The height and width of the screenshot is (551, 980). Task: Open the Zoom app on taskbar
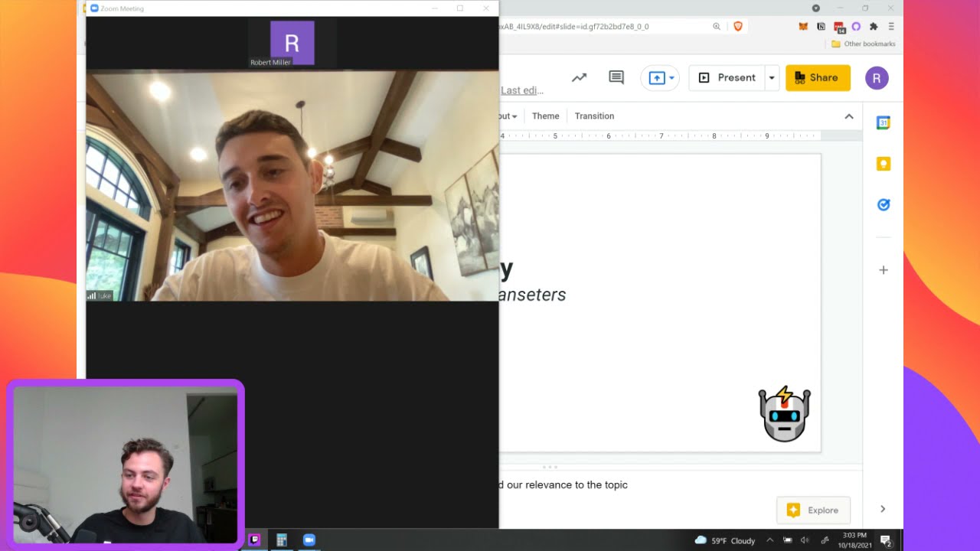pos(309,540)
